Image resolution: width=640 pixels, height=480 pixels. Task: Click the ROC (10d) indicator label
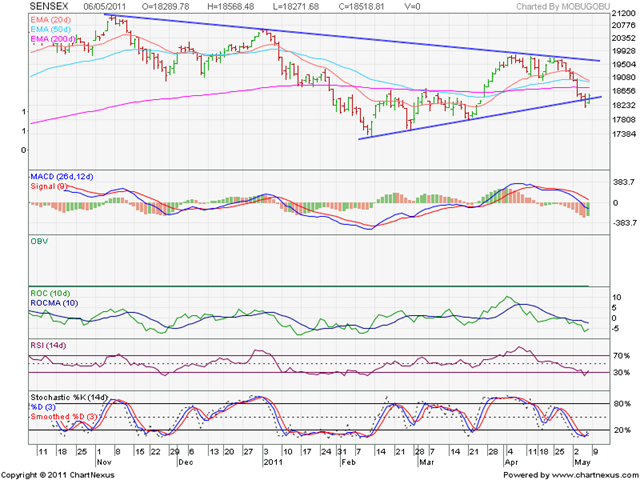(50, 293)
